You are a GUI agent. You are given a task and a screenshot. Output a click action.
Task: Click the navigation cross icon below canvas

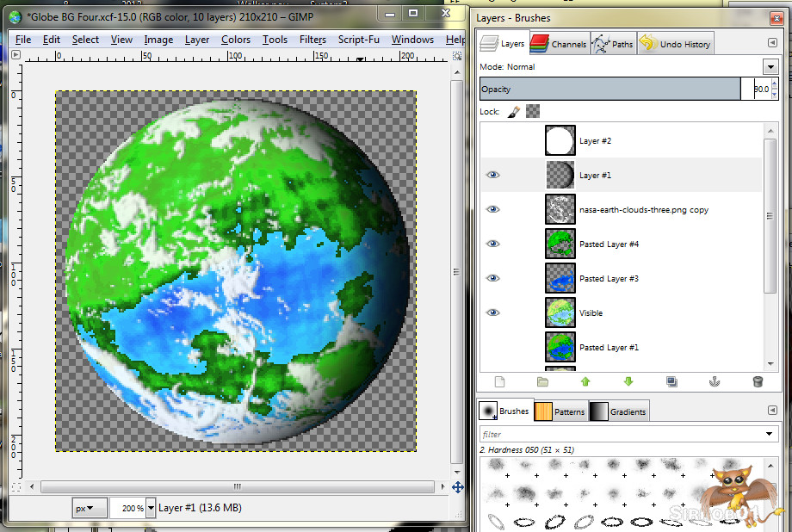click(x=457, y=487)
